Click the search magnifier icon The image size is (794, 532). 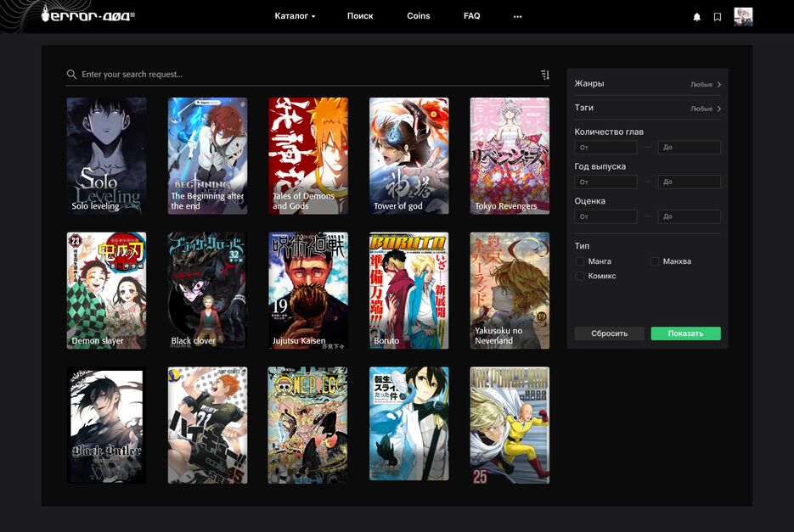coord(71,75)
